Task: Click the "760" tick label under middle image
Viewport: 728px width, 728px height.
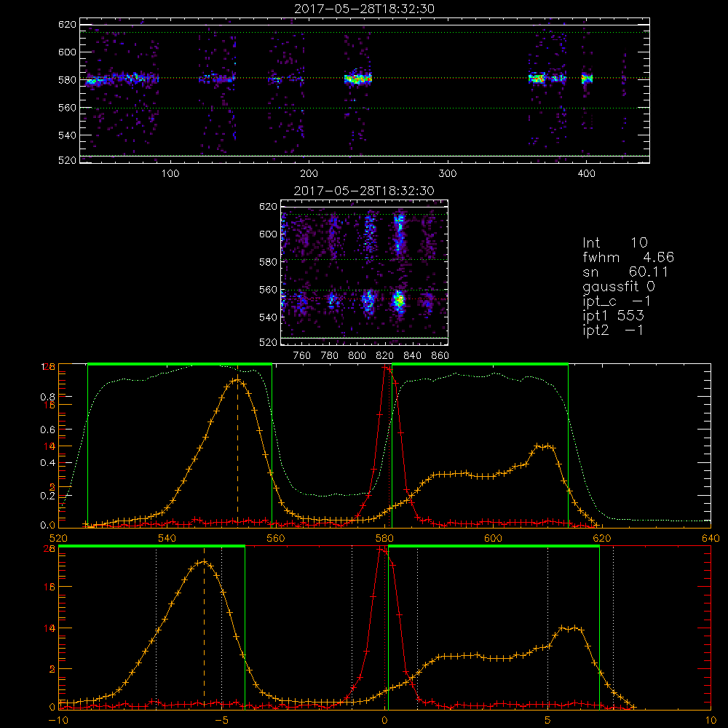Action: (x=302, y=356)
